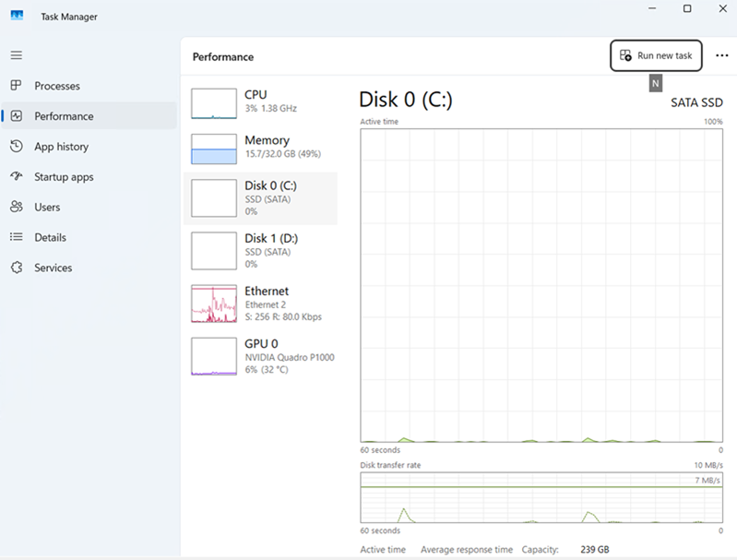
Task: Open Disk 1 (D:) performance view
Action: pyautogui.click(x=261, y=250)
